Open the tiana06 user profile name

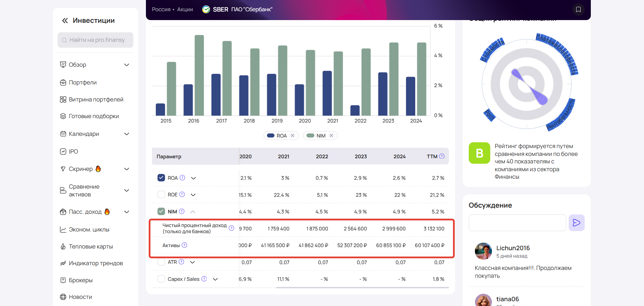coord(508,299)
